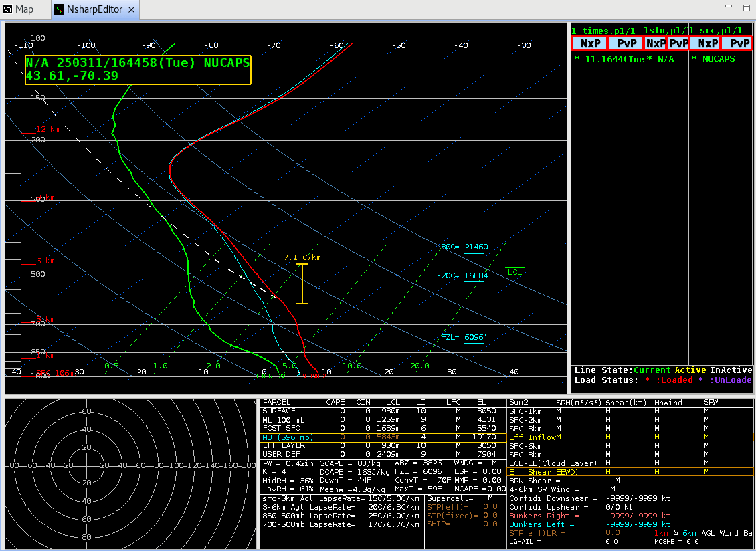The width and height of the screenshot is (756, 551).
Task: Click the 850-500mb LapseRate row
Action: click(x=341, y=516)
